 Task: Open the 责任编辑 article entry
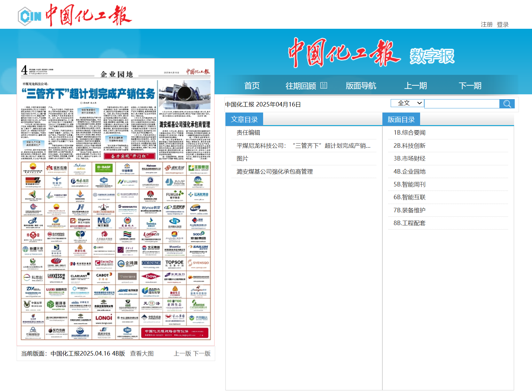point(248,133)
